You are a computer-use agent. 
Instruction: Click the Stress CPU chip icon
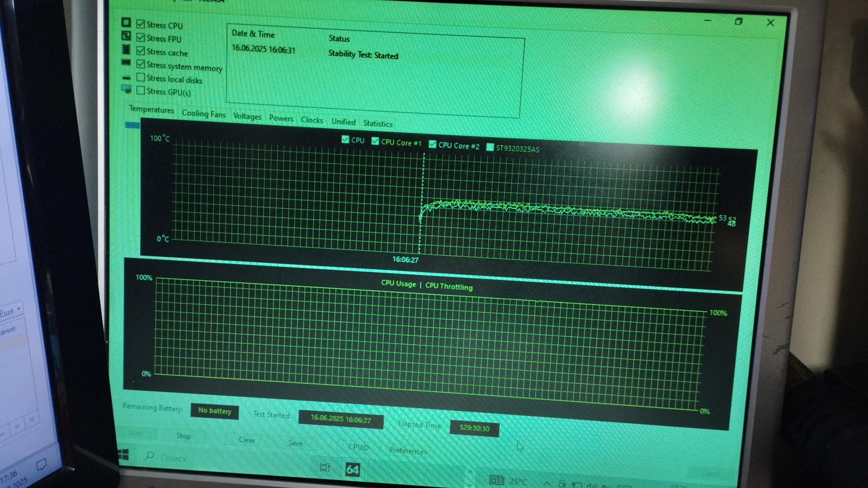126,23
